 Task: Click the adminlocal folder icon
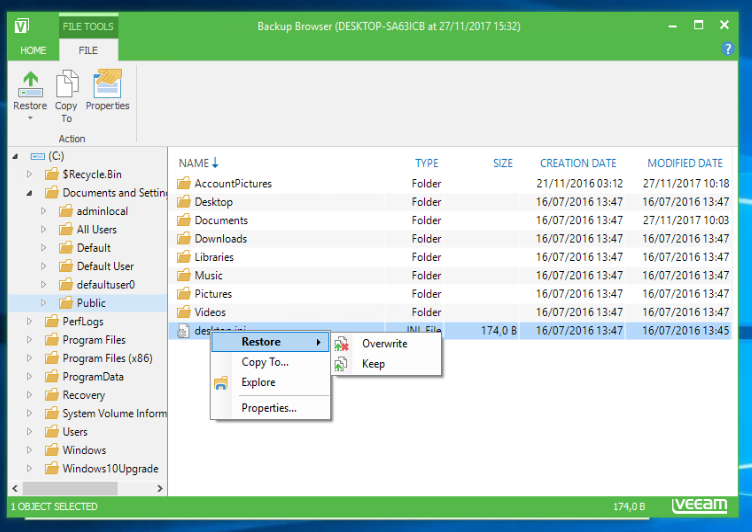66,211
